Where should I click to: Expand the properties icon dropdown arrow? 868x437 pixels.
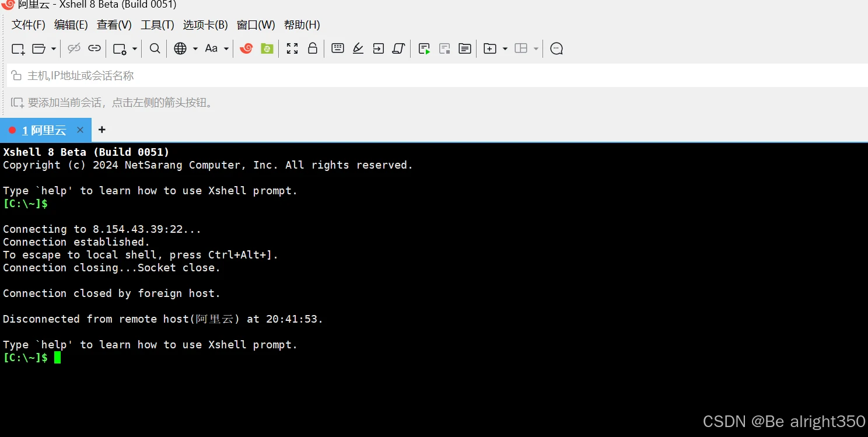134,49
